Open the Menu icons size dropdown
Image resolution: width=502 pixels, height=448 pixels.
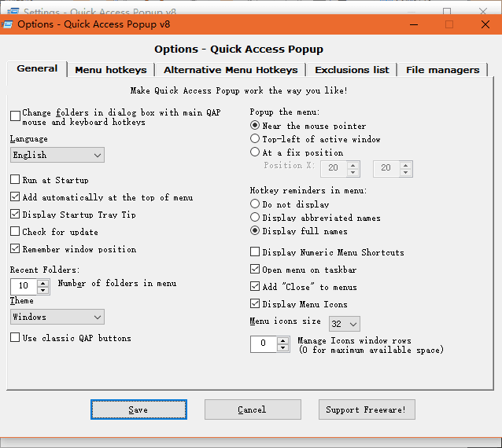[345, 324]
